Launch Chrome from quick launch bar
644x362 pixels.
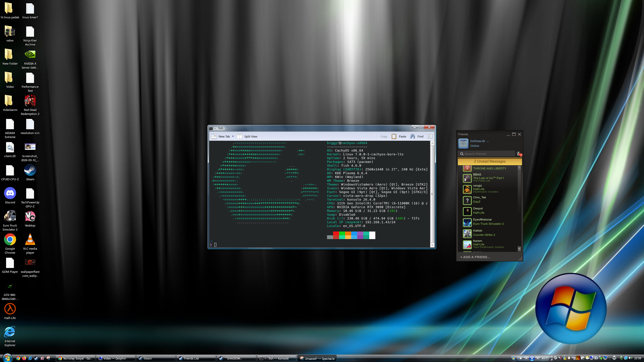pos(18,358)
